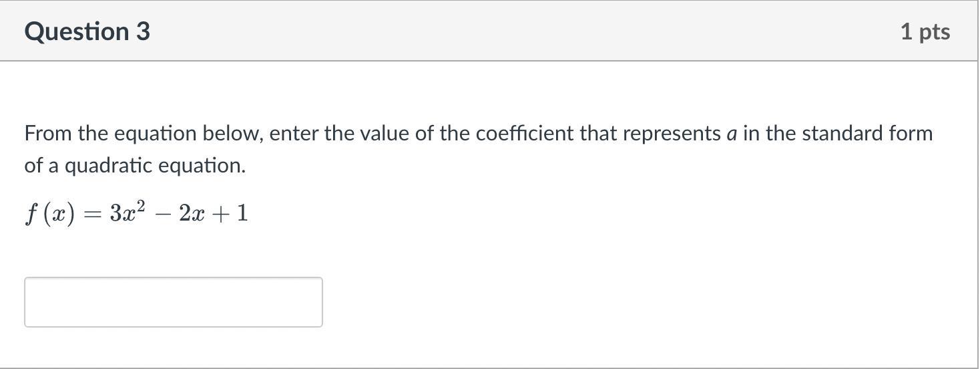Image resolution: width=980 pixels, height=369 pixels.
Task: Click f(x) at the equation start
Action: coord(49,215)
